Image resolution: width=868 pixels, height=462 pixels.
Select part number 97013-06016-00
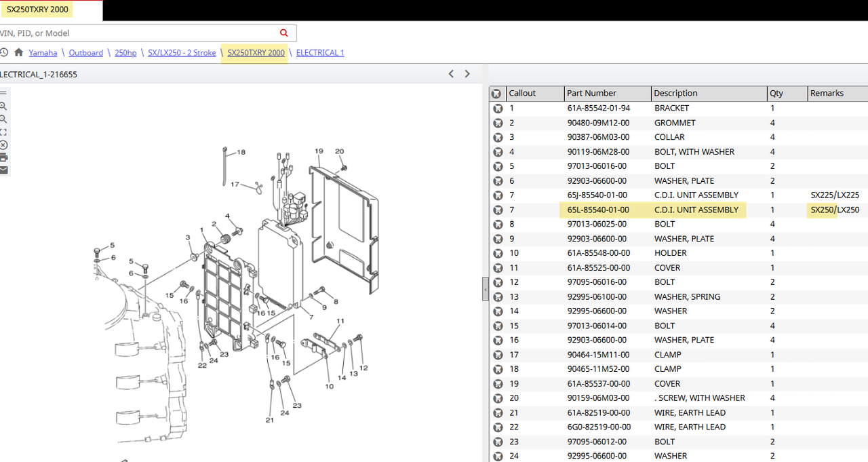(x=597, y=166)
